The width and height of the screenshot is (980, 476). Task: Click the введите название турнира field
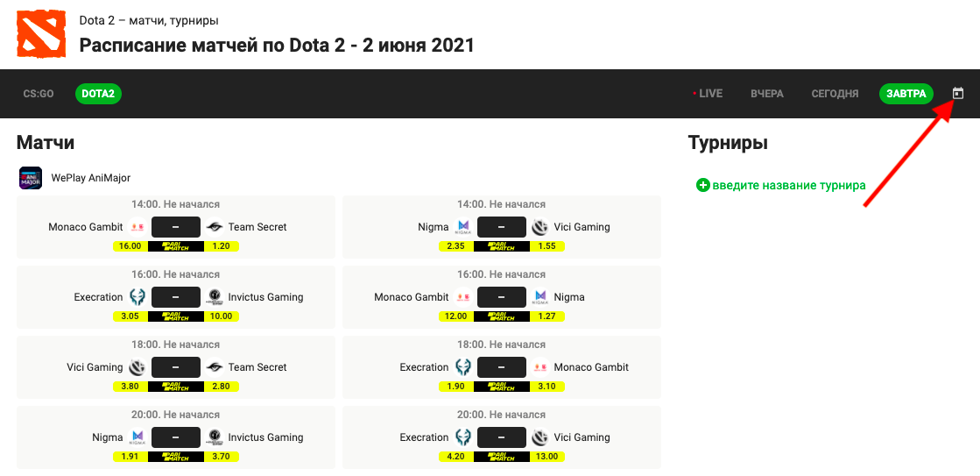(789, 185)
